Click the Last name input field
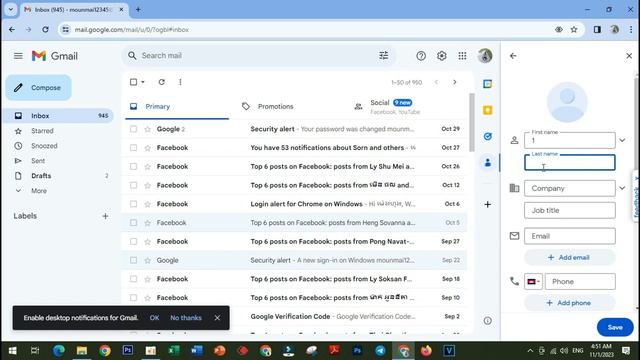The width and height of the screenshot is (640, 360). [569, 162]
